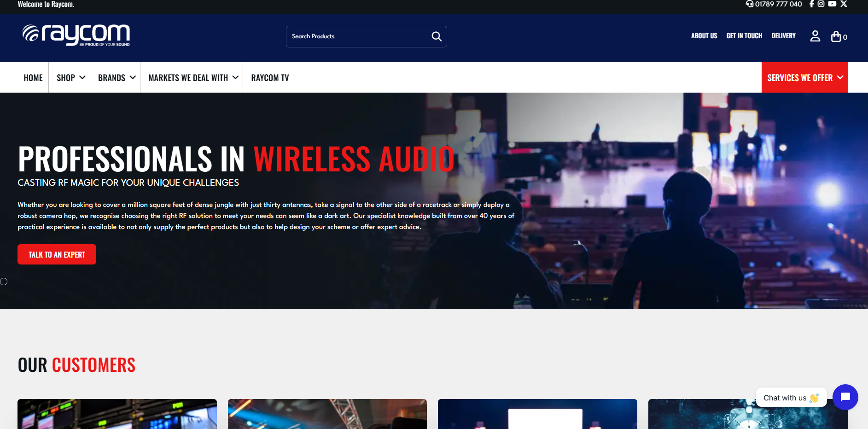Click the search magnifier icon
The height and width of the screenshot is (429, 868).
tap(436, 36)
